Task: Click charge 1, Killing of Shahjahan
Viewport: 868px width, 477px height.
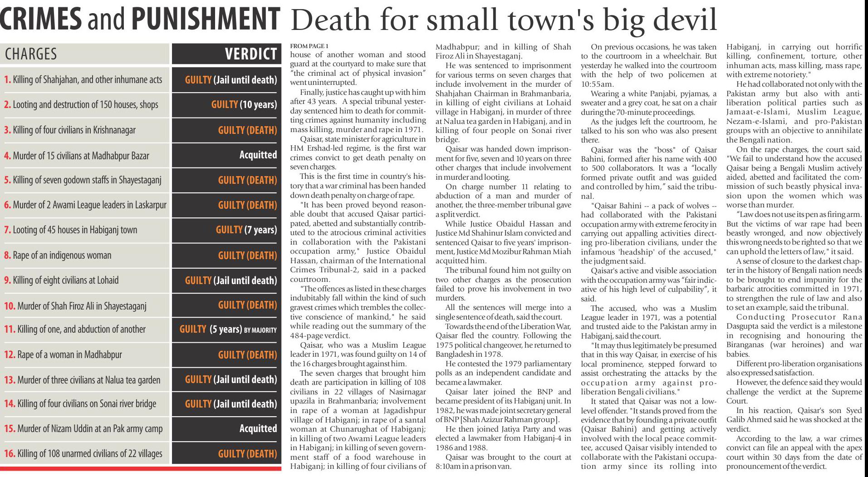Action: (83, 80)
